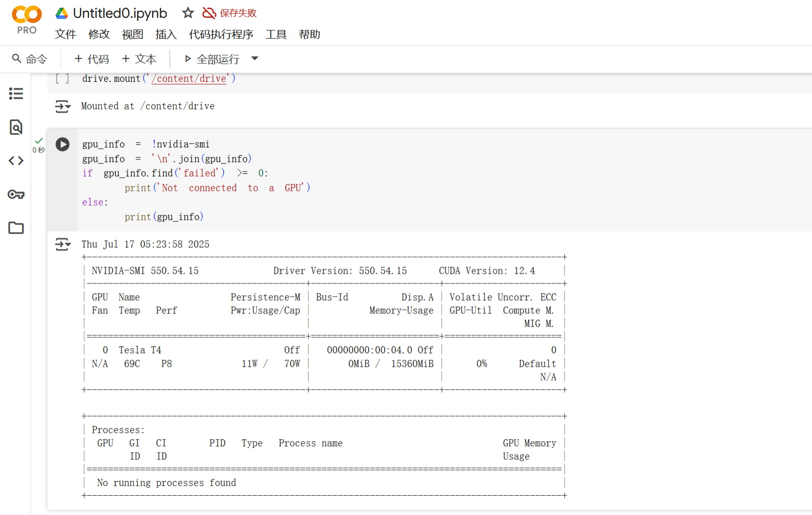Image resolution: width=812 pixels, height=515 pixels.
Task: Open the 插入 menu
Action: point(166,34)
